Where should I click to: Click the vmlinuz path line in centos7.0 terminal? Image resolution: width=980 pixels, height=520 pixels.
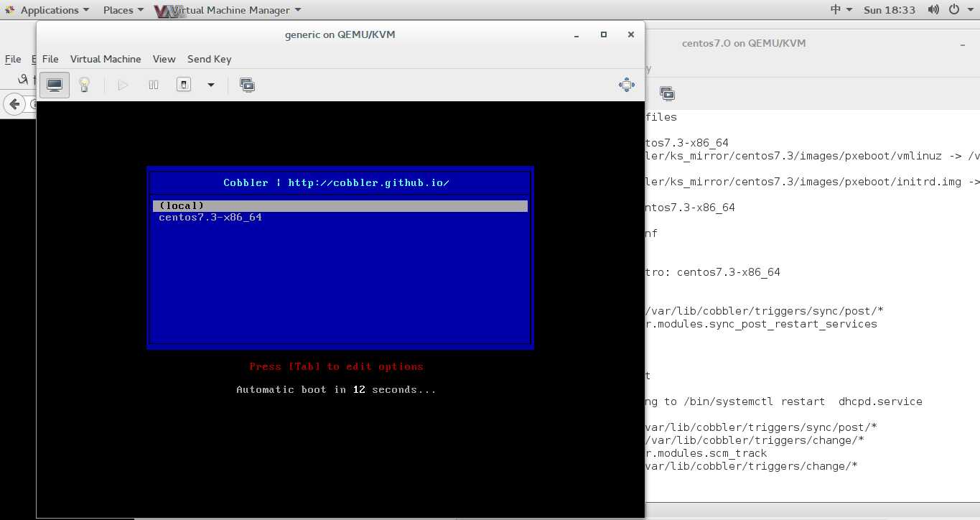tap(813, 156)
